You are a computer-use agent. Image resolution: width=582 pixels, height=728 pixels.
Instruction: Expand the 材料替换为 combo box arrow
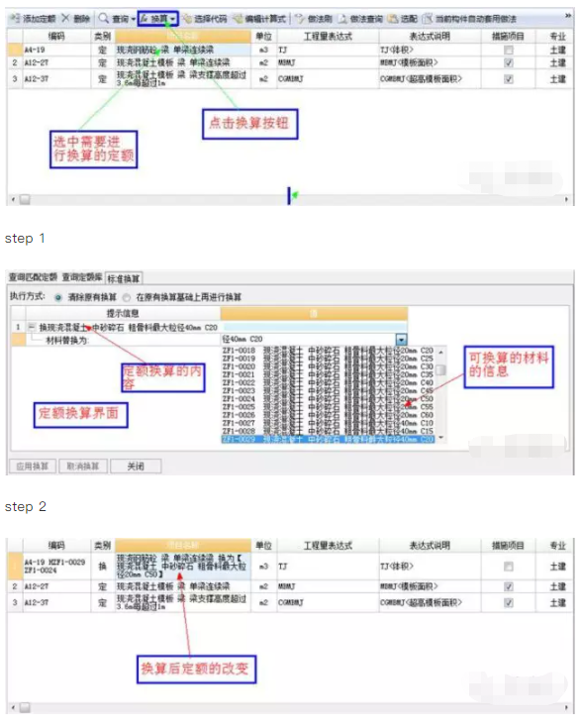(x=402, y=340)
